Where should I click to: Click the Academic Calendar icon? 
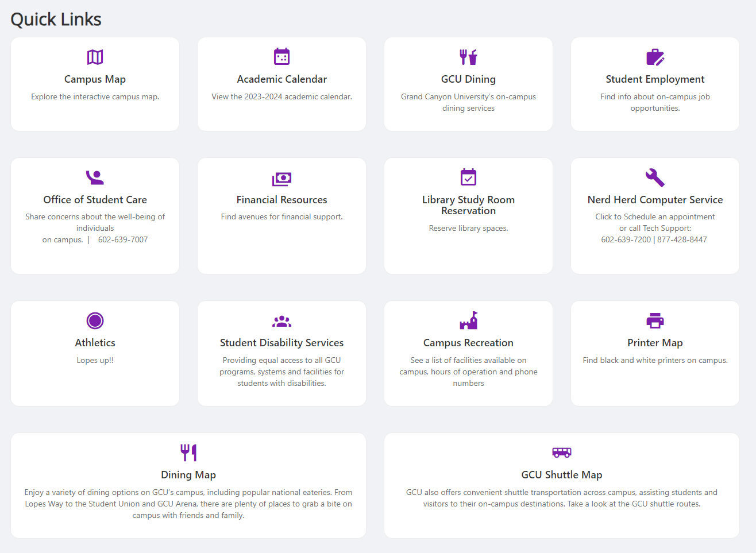[x=281, y=56]
